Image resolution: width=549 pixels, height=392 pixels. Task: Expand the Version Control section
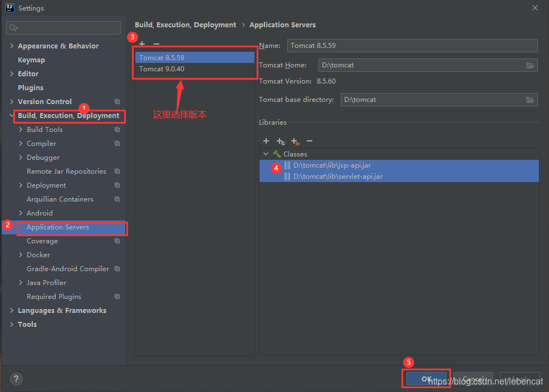coord(12,101)
